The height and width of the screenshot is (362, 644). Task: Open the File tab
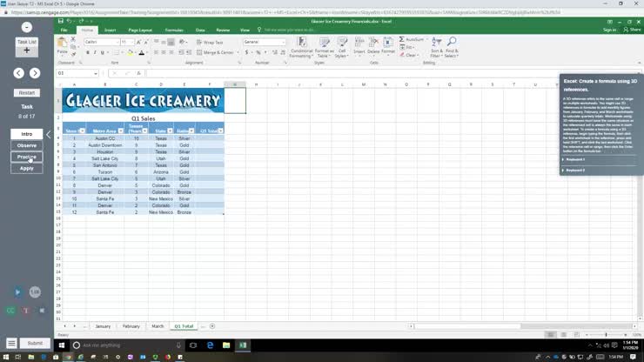click(x=64, y=30)
